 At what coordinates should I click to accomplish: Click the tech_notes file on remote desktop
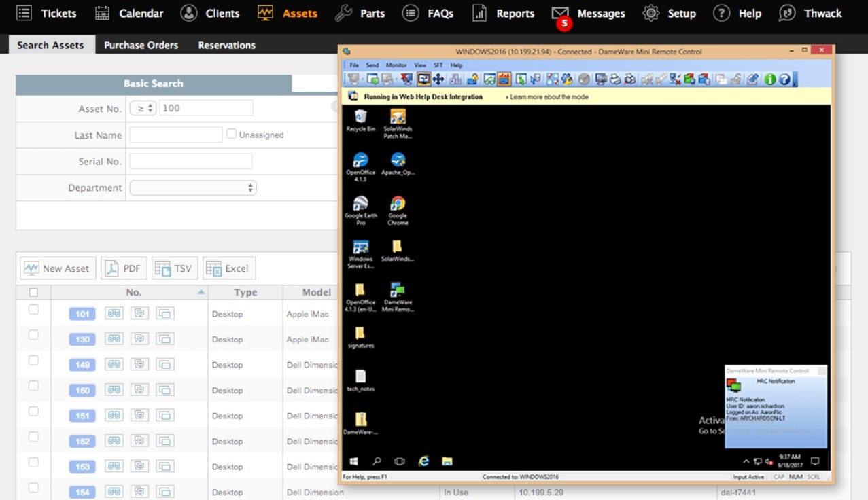(360, 380)
